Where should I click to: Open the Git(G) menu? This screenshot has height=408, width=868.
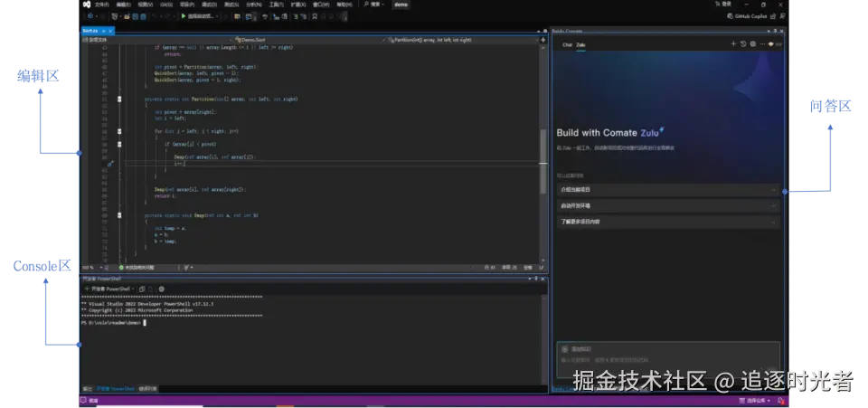(166, 5)
